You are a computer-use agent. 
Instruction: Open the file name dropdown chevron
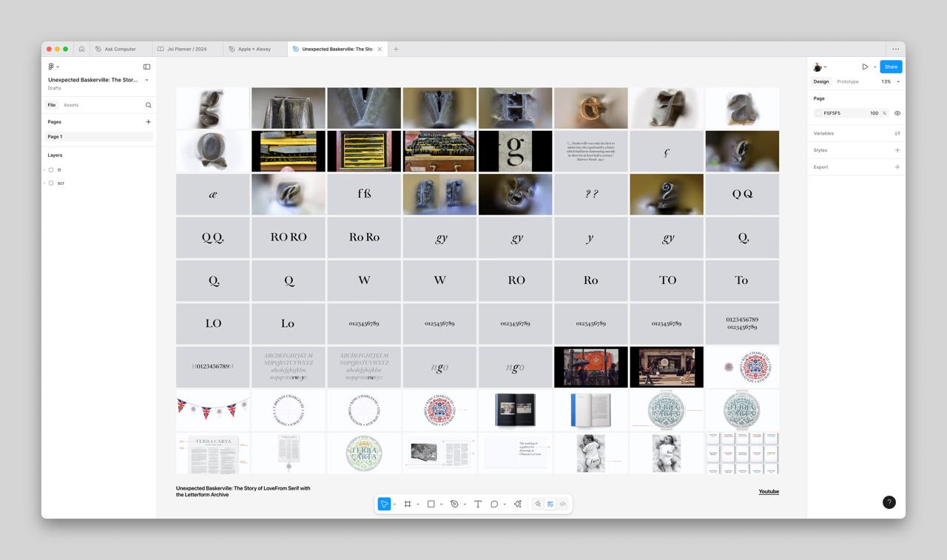tap(146, 80)
